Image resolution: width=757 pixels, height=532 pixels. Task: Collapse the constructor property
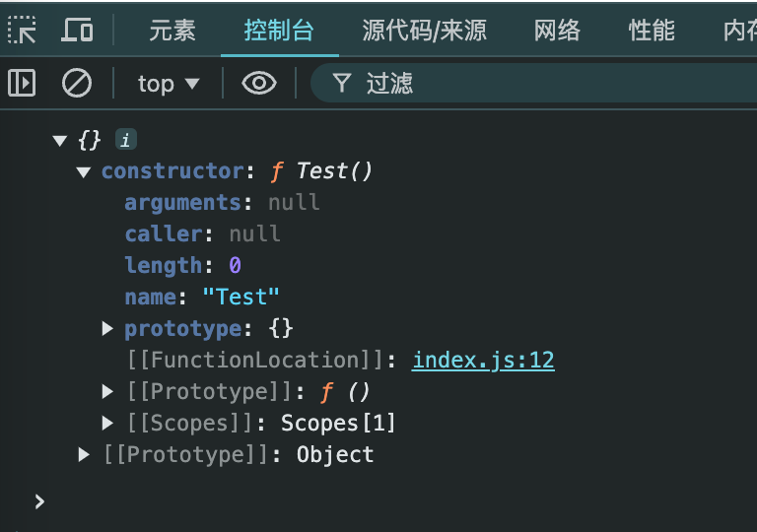tap(84, 171)
